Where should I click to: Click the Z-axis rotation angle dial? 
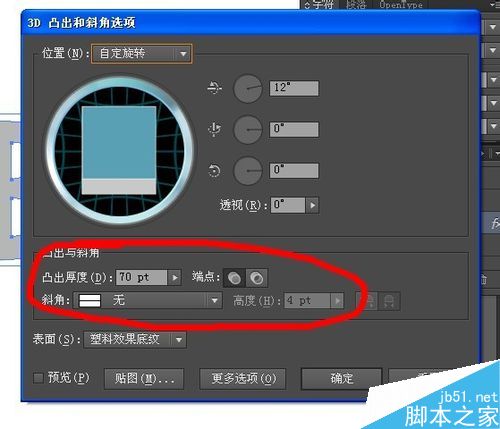point(248,171)
